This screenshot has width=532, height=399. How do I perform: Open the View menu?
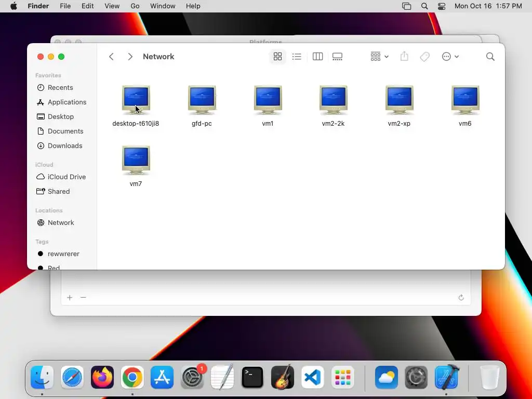(112, 6)
